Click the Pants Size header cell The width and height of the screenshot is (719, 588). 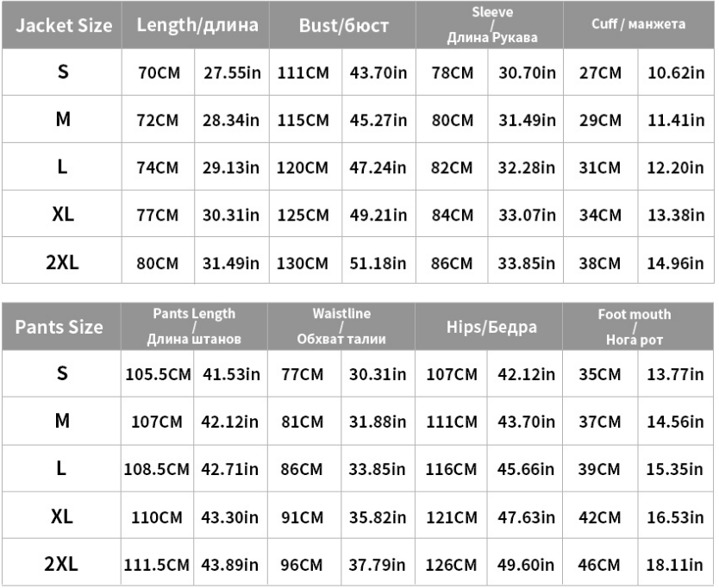pos(59,327)
